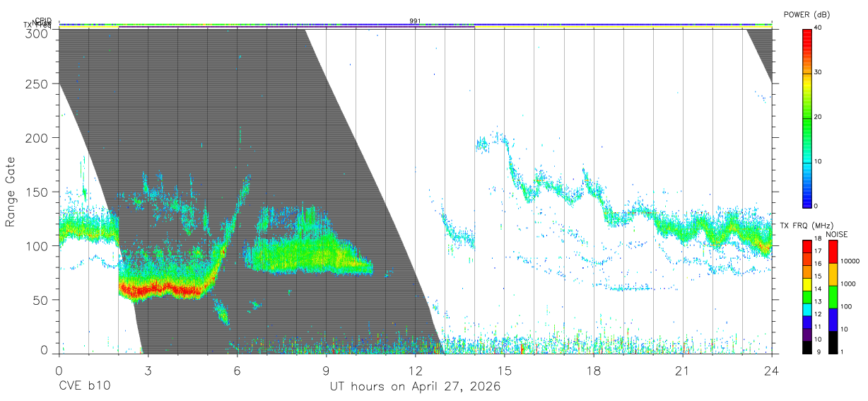
Task: Click the colored CPID/TX FRQ strip above plot
Action: (x=415, y=26)
